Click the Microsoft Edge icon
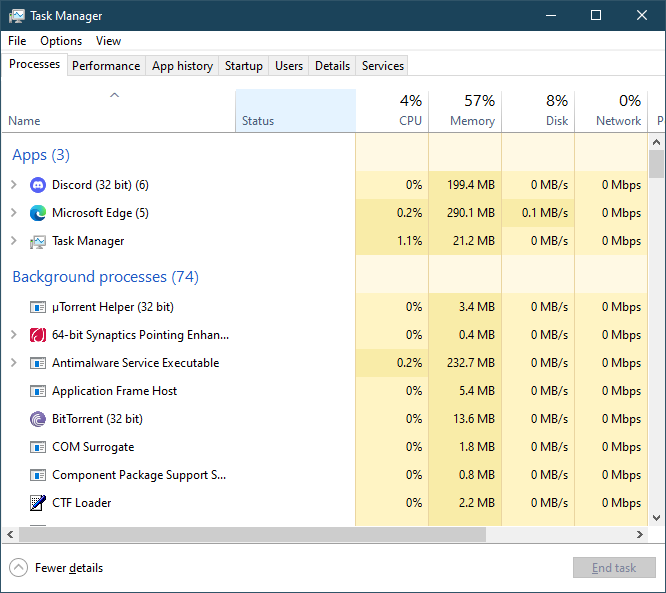This screenshot has width=666, height=593. point(38,213)
